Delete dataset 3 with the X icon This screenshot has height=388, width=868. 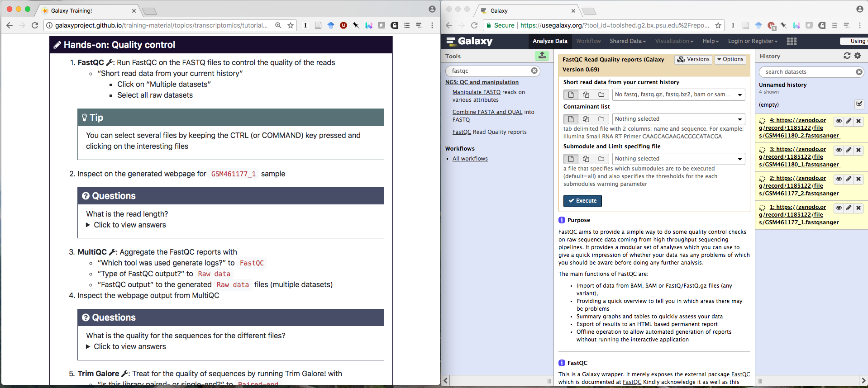pos(858,150)
